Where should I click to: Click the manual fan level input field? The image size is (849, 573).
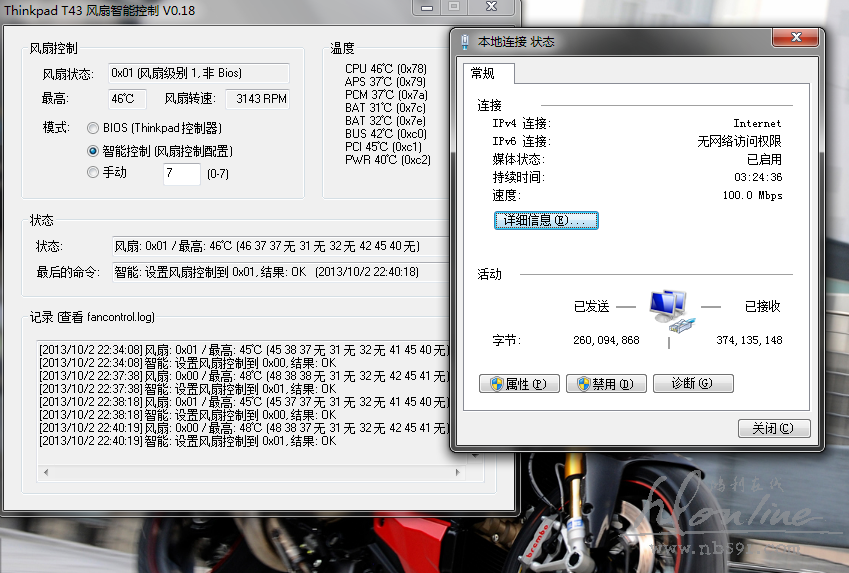point(181,173)
